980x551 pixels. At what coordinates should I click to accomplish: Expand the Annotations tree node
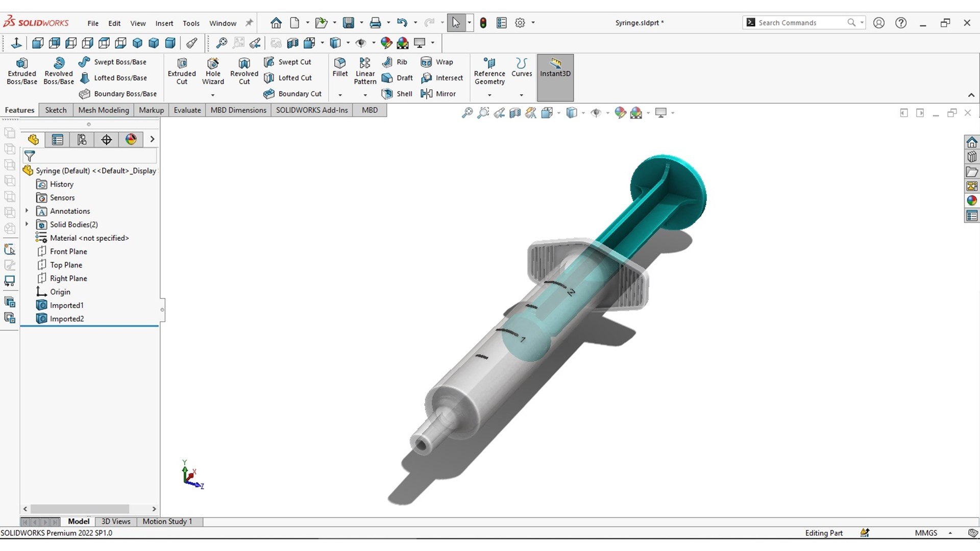click(27, 211)
